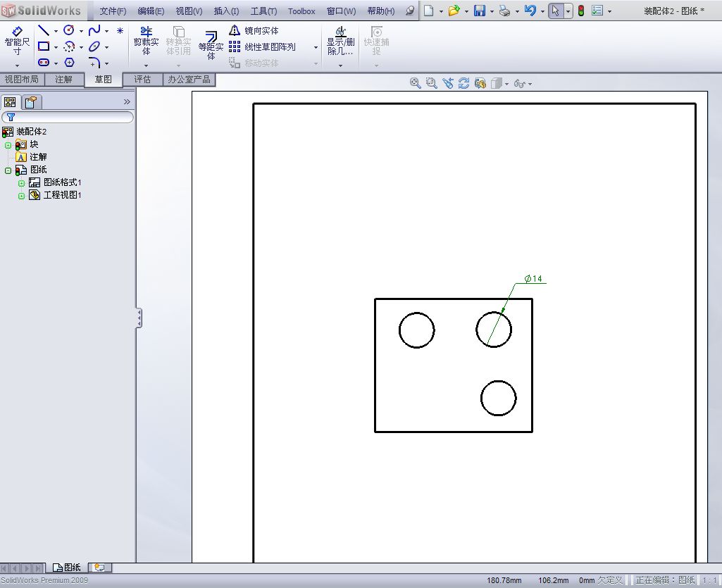Open Display/Delete Relations dropdown arrow
This screenshot has width=722, height=588.
coord(341,65)
